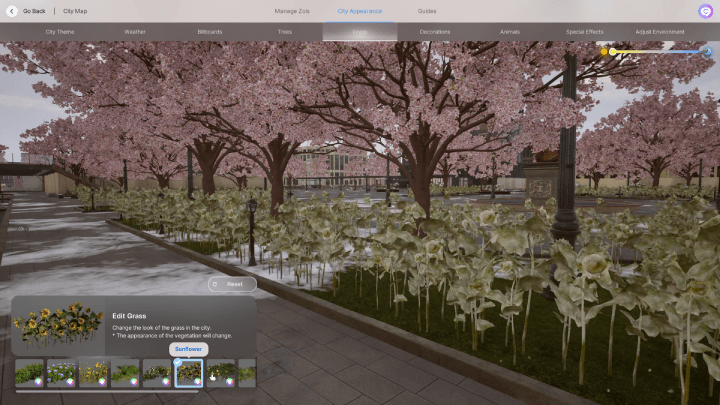Select the City Theme category
The image size is (720, 405).
coord(59,32)
